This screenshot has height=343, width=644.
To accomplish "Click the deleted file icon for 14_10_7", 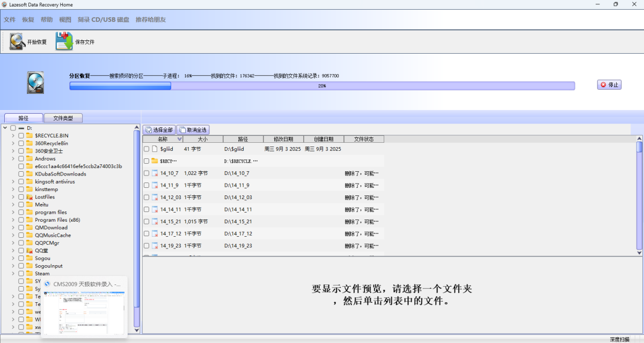I will click(x=155, y=173).
